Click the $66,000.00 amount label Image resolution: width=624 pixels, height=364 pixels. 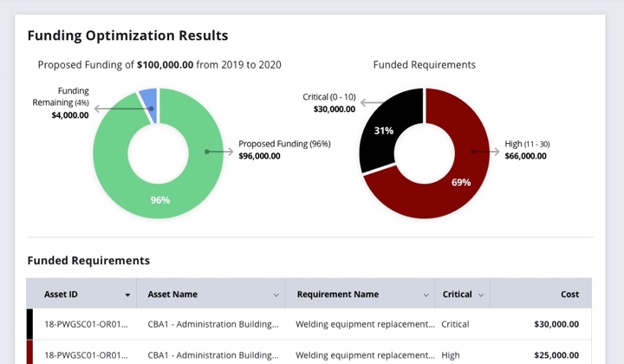(526, 156)
